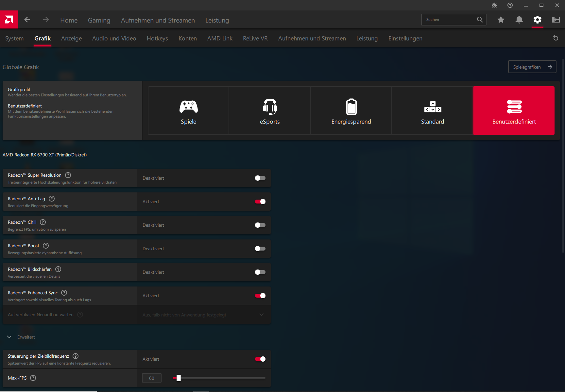
Task: Open the Spielegrafiken button
Action: (532, 67)
